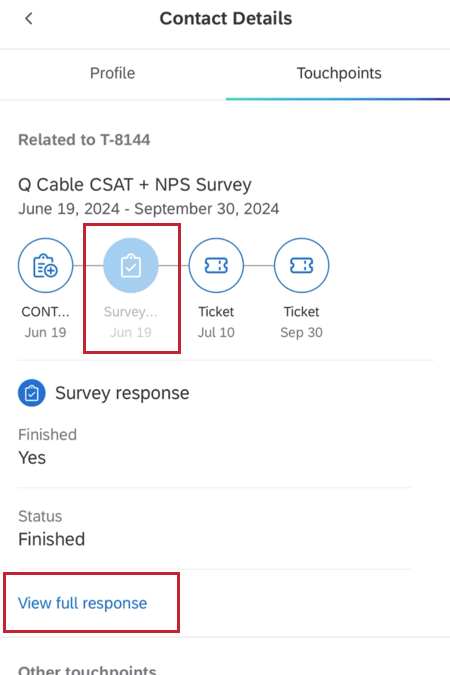Click the Contact Details page title
450x675 pixels.
226,19
